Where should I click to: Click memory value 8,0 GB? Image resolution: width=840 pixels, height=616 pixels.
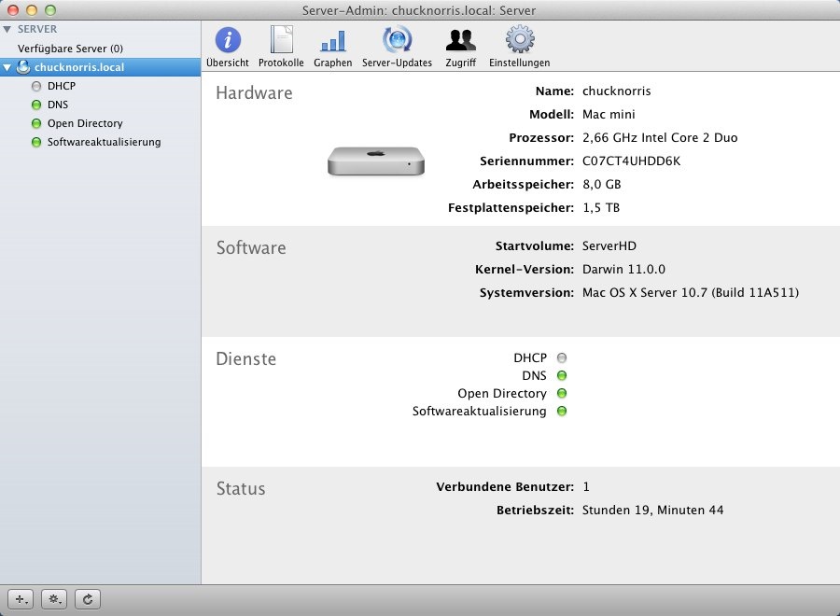(602, 184)
